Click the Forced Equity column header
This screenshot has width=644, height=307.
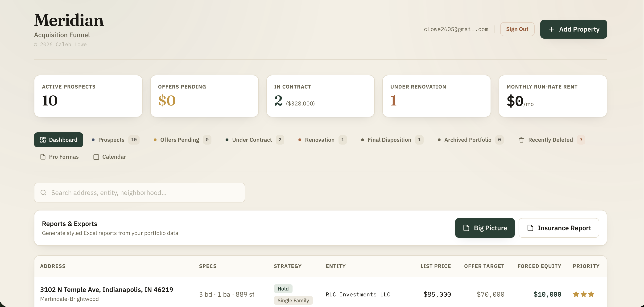click(x=539, y=266)
